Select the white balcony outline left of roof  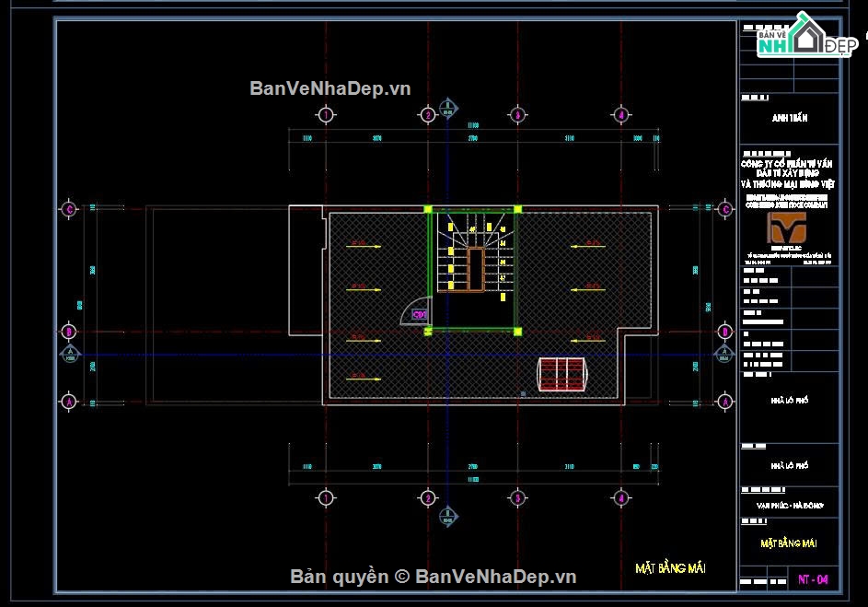(x=306, y=270)
